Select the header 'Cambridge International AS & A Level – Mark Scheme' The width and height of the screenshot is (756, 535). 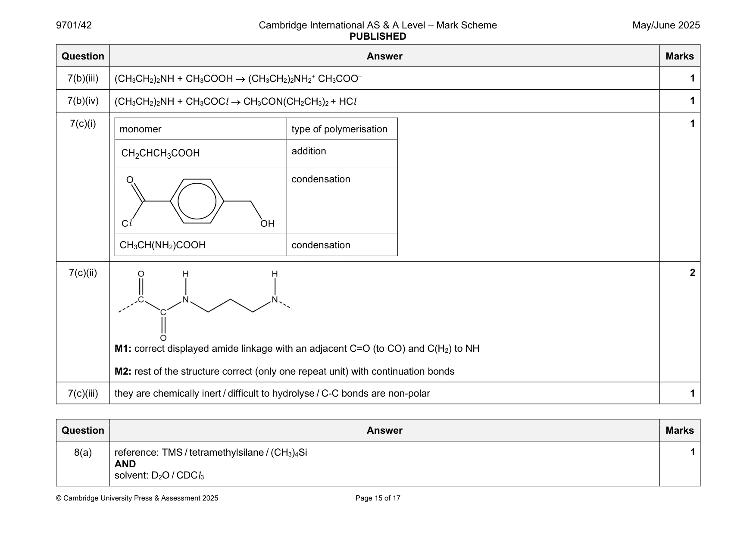point(378,25)
